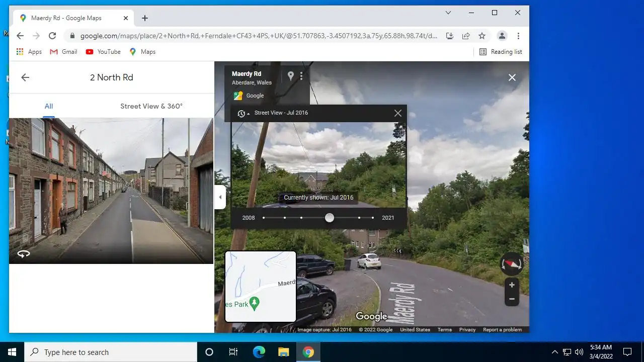This screenshot has width=644, height=362.
Task: Click the taskbar search box
Action: (x=111, y=352)
